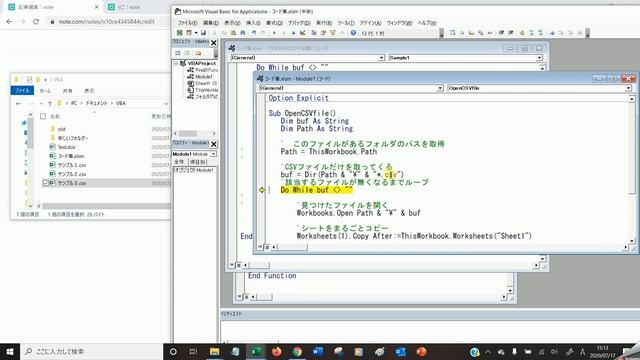
Task: Click ドキュメント in File Explorer breadcrumb
Action: coord(96,104)
